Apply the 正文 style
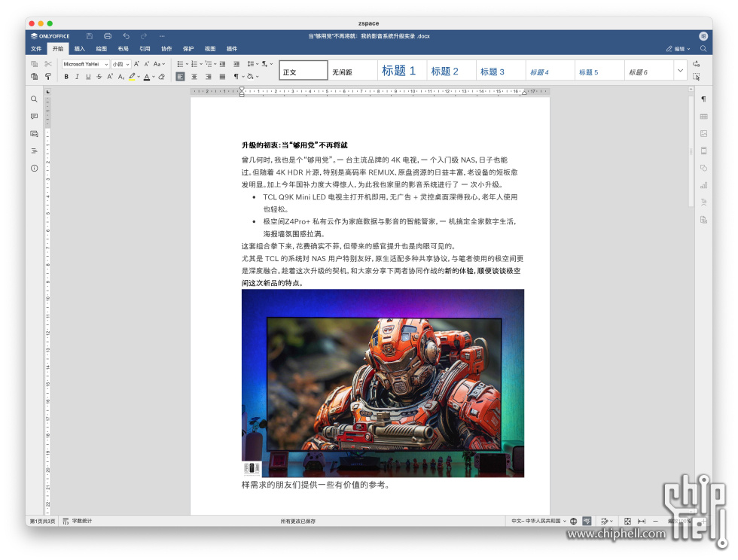This screenshot has height=560, width=738. (303, 71)
